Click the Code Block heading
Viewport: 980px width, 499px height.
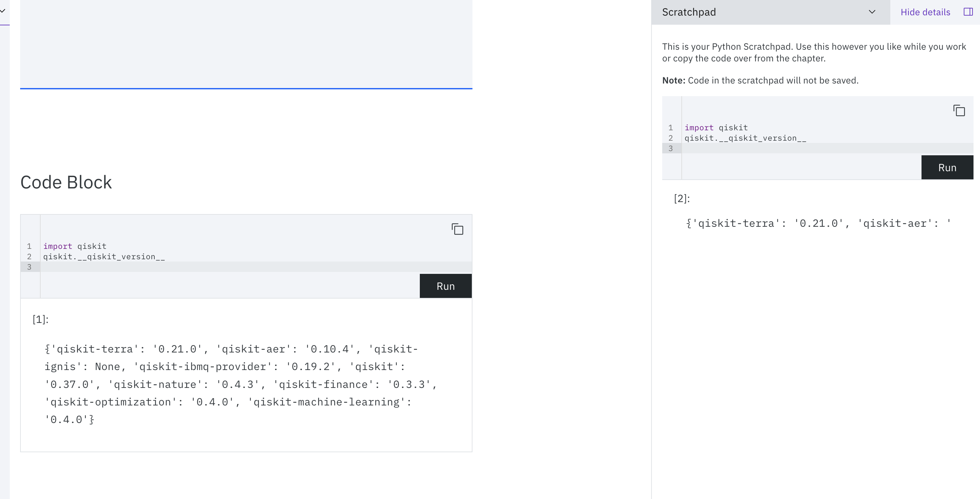[66, 182]
